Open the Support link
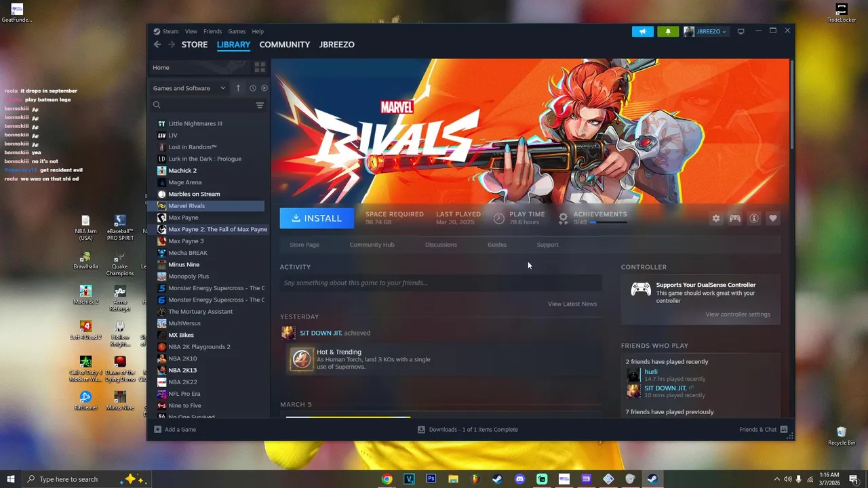 pyautogui.click(x=548, y=245)
